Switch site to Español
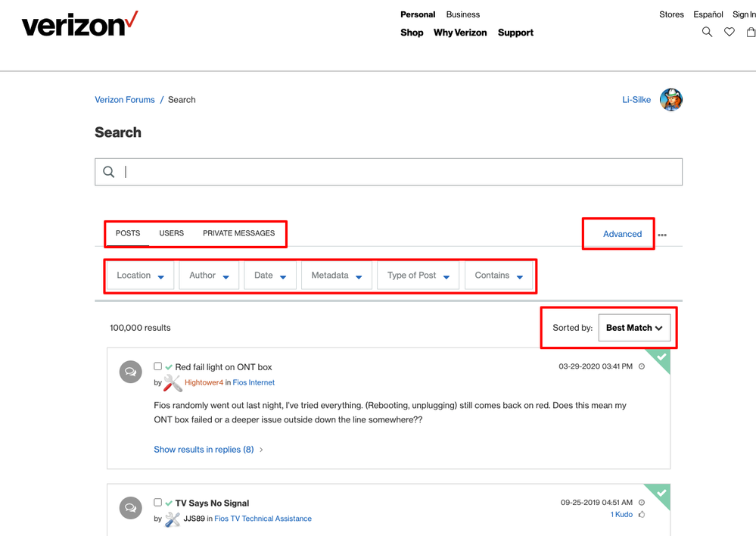 (708, 14)
